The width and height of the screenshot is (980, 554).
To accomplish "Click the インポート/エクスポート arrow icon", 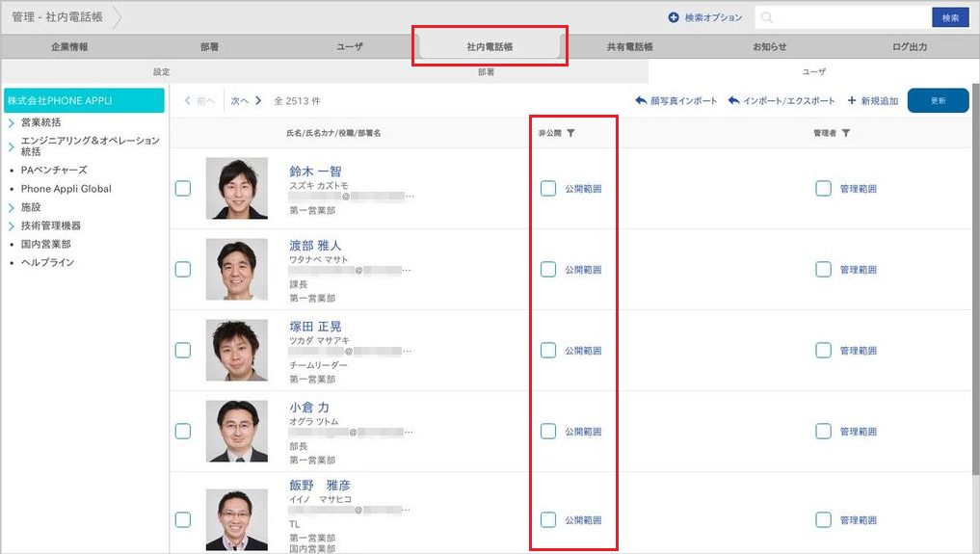I will [x=733, y=101].
